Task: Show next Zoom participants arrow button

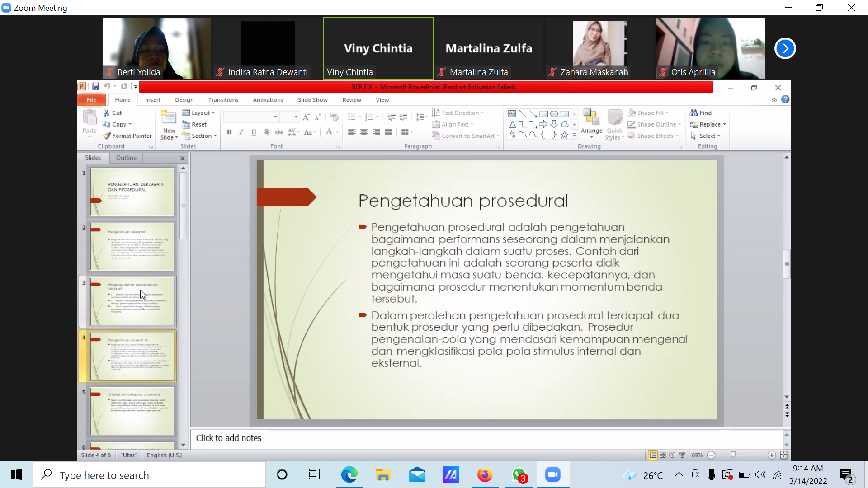Action: (x=785, y=48)
